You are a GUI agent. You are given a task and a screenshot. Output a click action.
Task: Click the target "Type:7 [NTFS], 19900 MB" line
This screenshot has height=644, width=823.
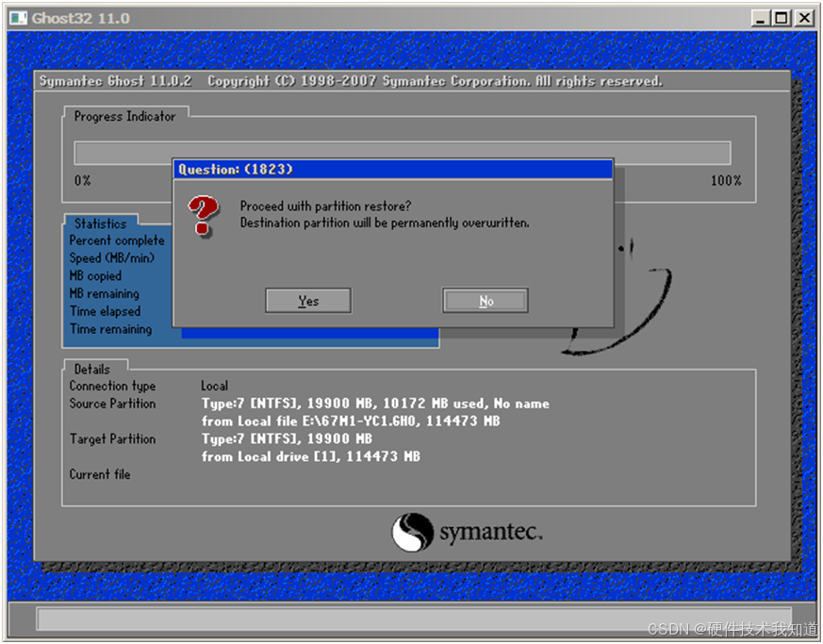(287, 438)
